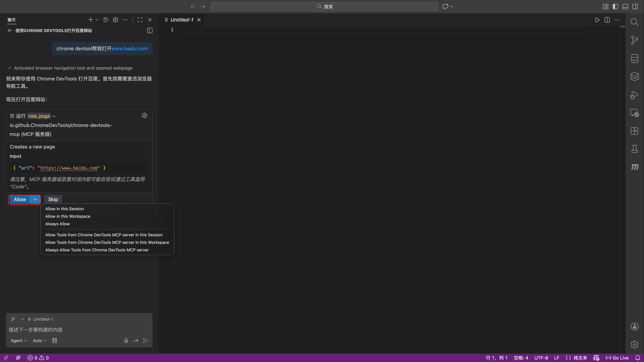Open the Agent mode dropdown
Image resolution: width=644 pixels, height=362 pixels.
(x=19, y=340)
